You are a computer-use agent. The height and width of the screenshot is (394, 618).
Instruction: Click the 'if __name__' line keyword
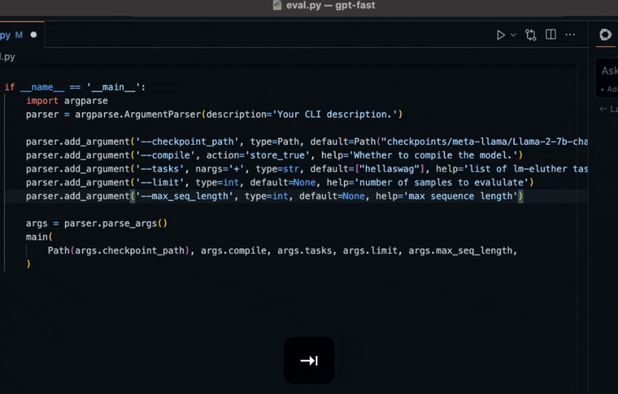pyautogui.click(x=9, y=87)
